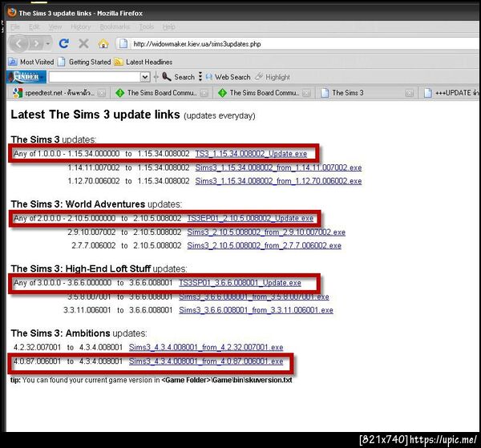Screen dimensions: 481x448
Task: Open link Sims3_1.15.34.008002_from_1.14.11.007002.exe
Action: point(278,167)
